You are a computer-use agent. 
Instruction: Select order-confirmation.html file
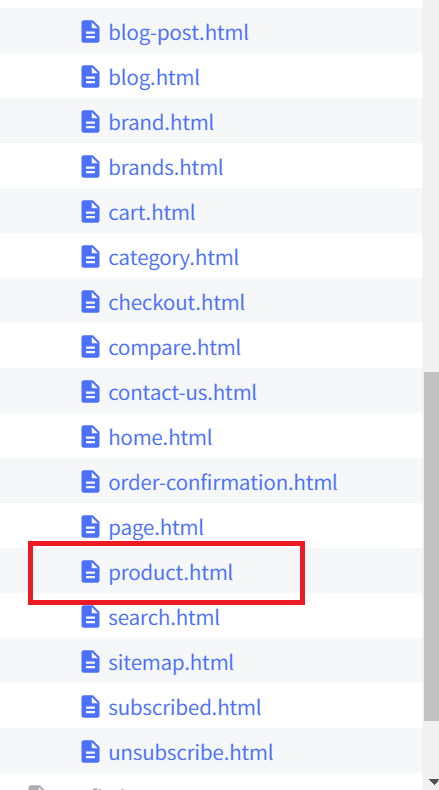(223, 482)
